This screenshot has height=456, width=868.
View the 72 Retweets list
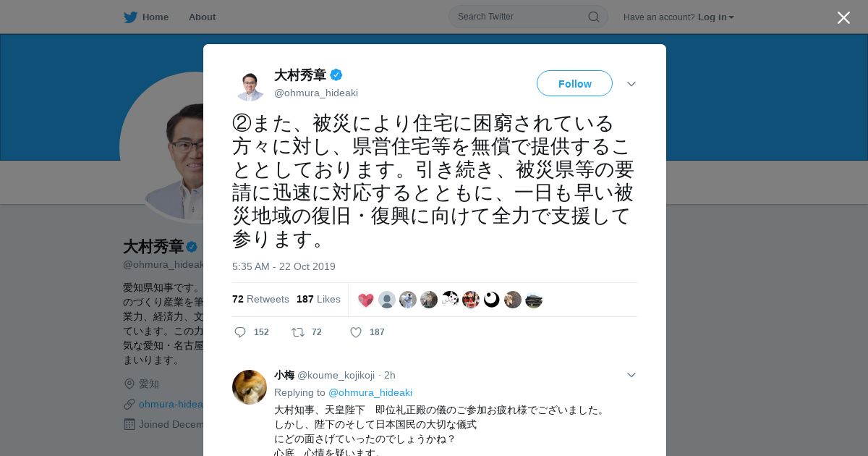tap(260, 299)
